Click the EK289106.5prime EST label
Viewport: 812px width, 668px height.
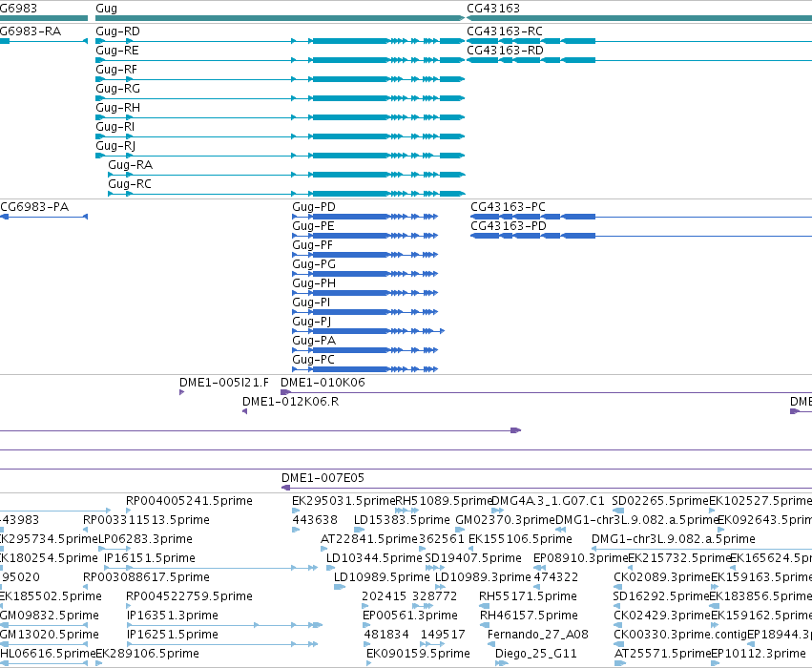pyautogui.click(x=147, y=654)
